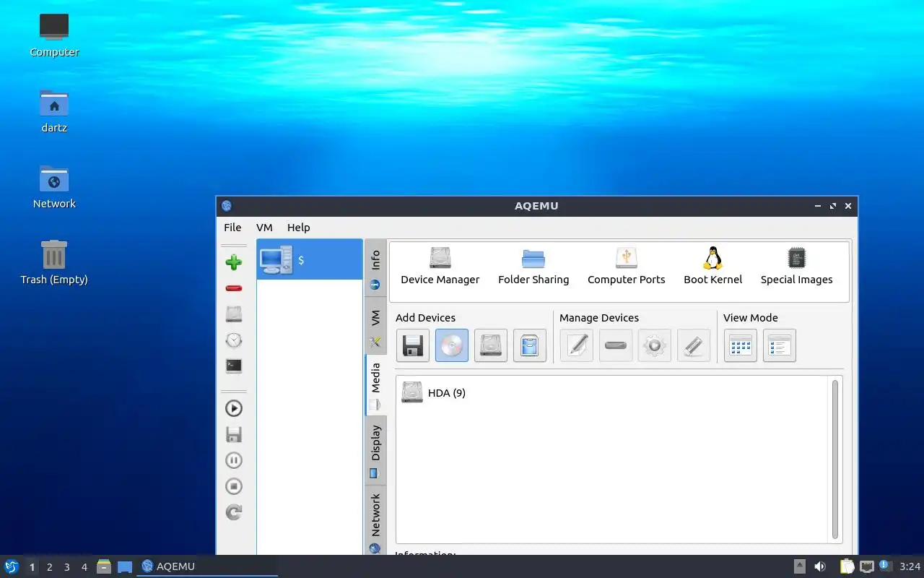The height and width of the screenshot is (578, 924).
Task: Click the network tray icon
Action: 867,566
